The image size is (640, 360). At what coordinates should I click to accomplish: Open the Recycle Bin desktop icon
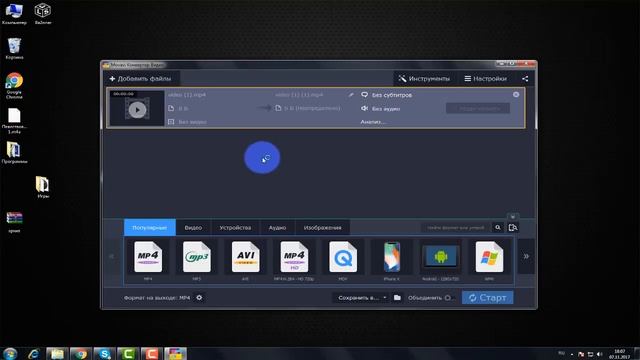14,48
